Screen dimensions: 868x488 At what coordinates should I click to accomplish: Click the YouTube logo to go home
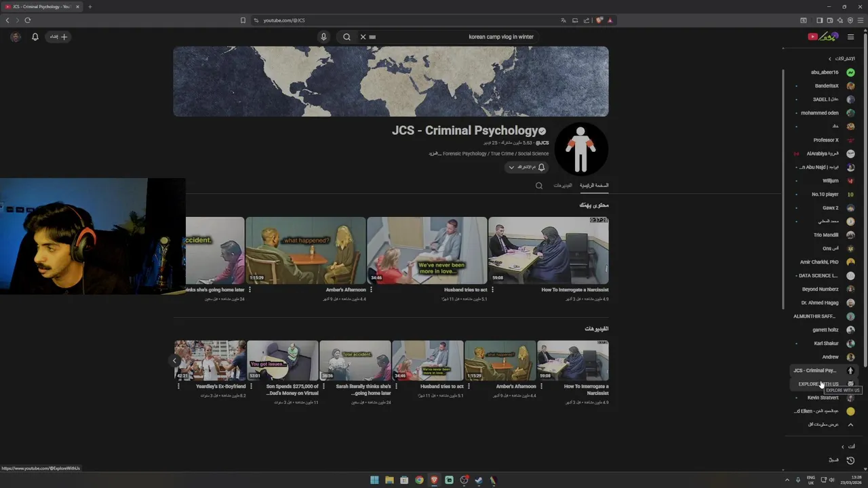823,37
